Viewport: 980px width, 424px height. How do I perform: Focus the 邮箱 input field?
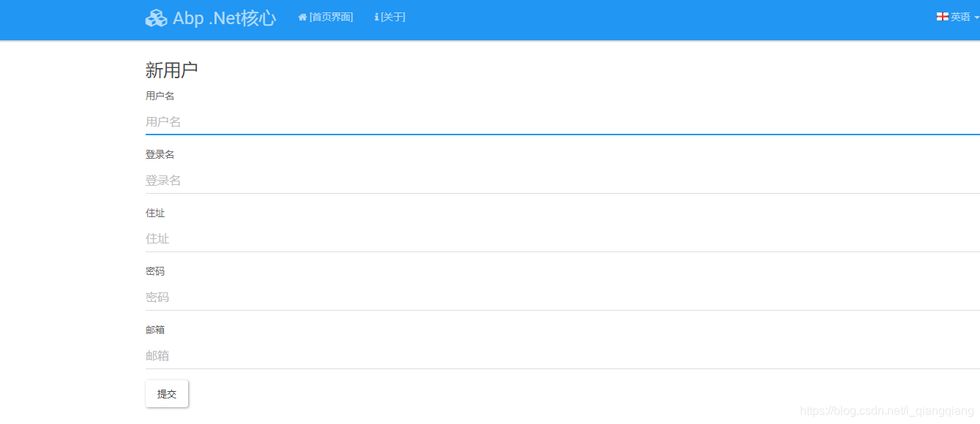(x=563, y=356)
